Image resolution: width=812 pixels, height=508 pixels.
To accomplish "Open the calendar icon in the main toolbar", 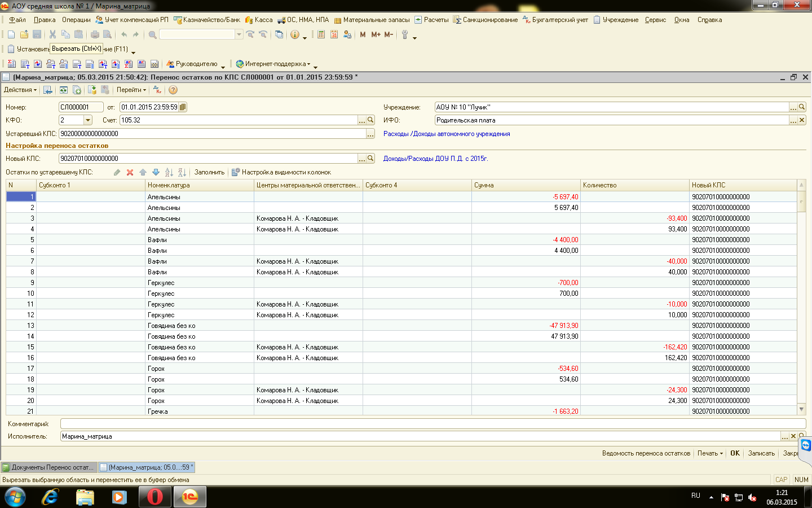I will [x=334, y=34].
